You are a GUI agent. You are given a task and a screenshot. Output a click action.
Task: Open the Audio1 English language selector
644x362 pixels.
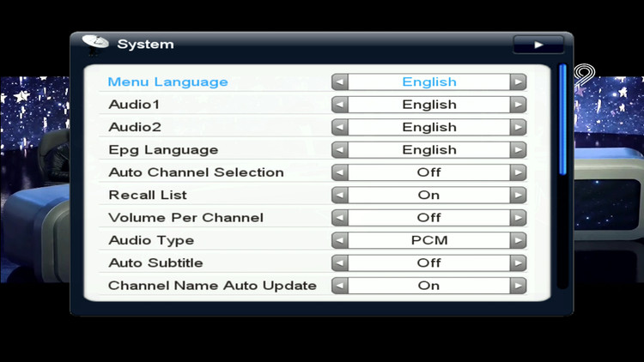(x=428, y=105)
